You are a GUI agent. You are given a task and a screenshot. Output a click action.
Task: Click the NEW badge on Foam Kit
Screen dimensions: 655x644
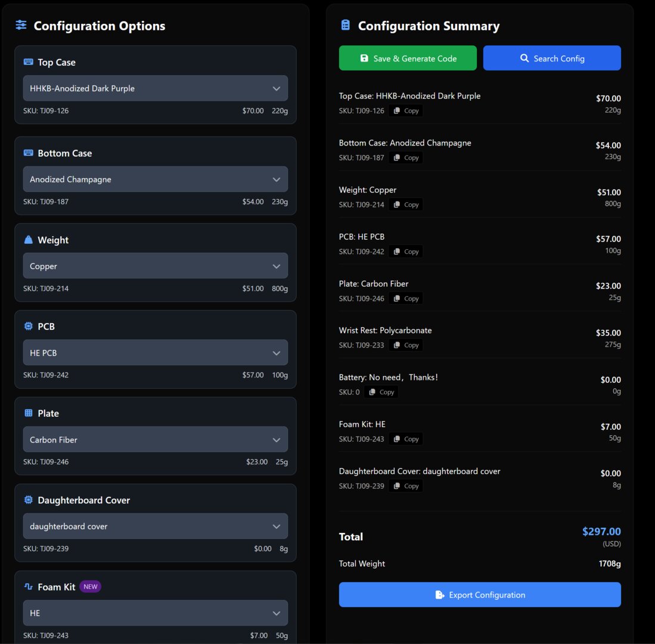pyautogui.click(x=91, y=587)
